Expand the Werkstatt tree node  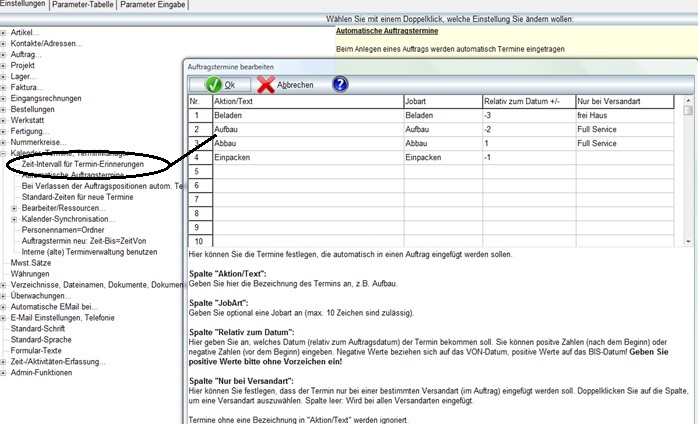point(3,120)
